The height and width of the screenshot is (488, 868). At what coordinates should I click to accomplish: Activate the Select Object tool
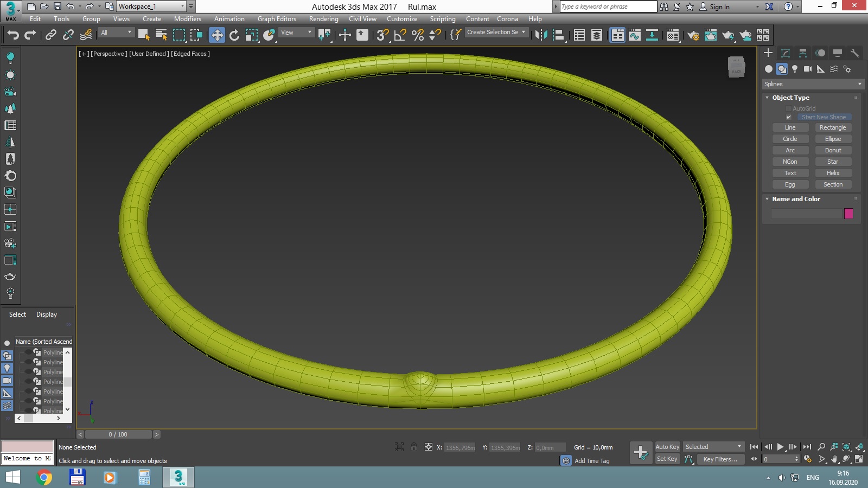pos(144,35)
